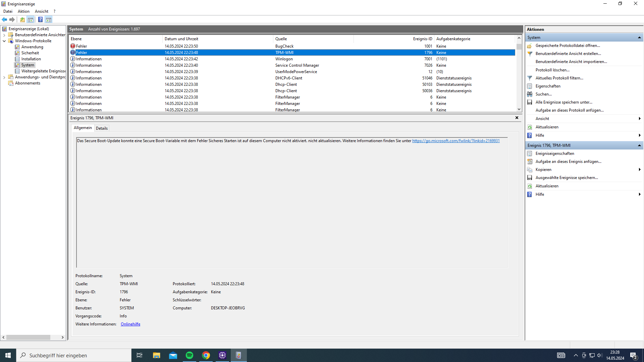Viewport: 644px width, 362px height.
Task: Switch to the Details tab
Action: [102, 128]
